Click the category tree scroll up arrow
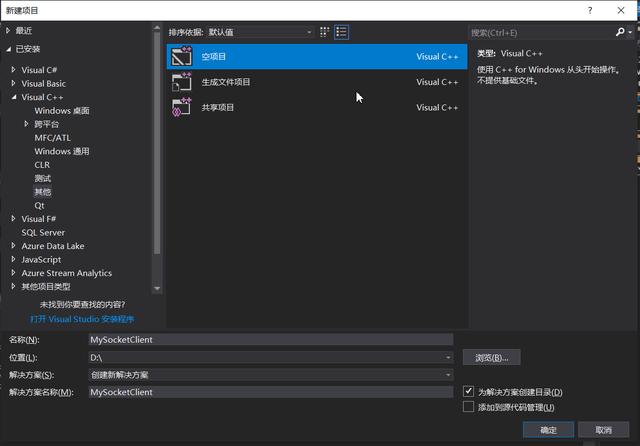640x446 pixels. 157,28
